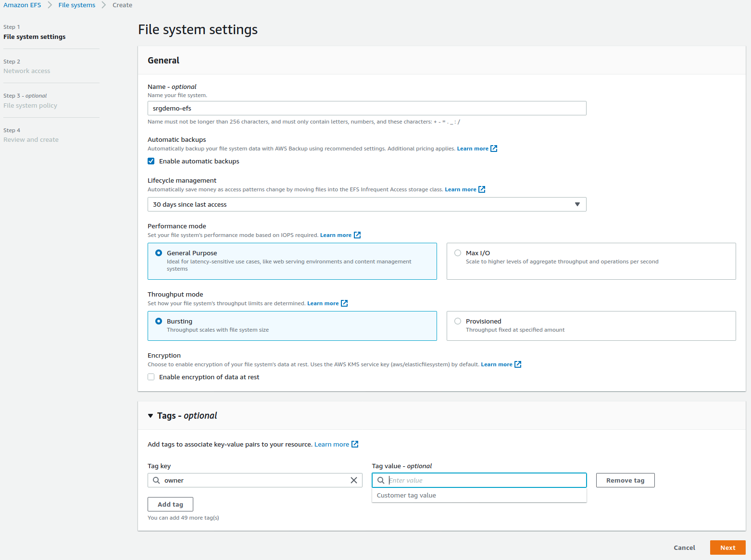
Task: Uncheck Enable automatic backups checkbox
Action: click(x=151, y=161)
